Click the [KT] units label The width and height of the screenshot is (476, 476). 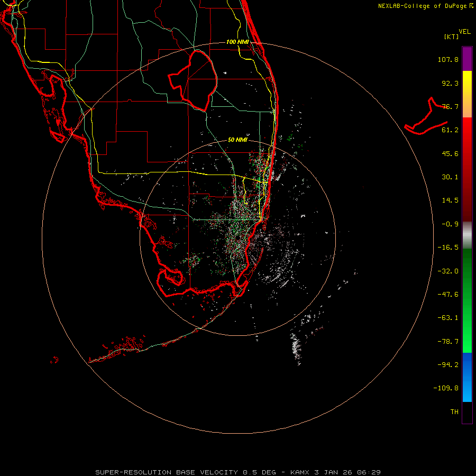451,36
